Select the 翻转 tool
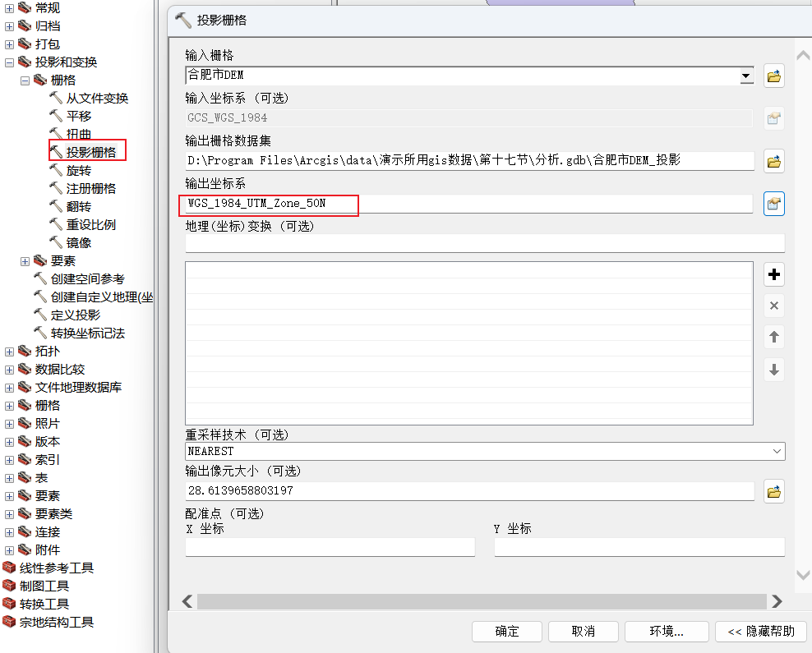Viewport: 812px width, 653px height. 79,206
